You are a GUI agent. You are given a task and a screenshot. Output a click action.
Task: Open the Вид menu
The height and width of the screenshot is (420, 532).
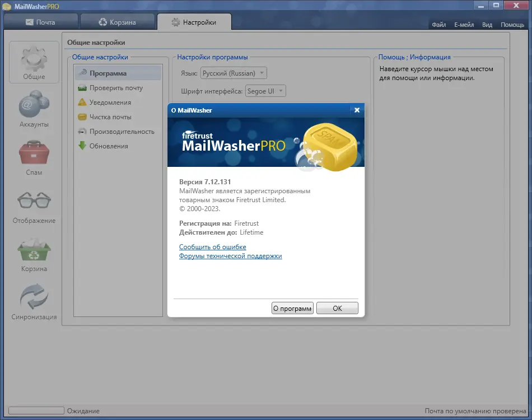487,25
